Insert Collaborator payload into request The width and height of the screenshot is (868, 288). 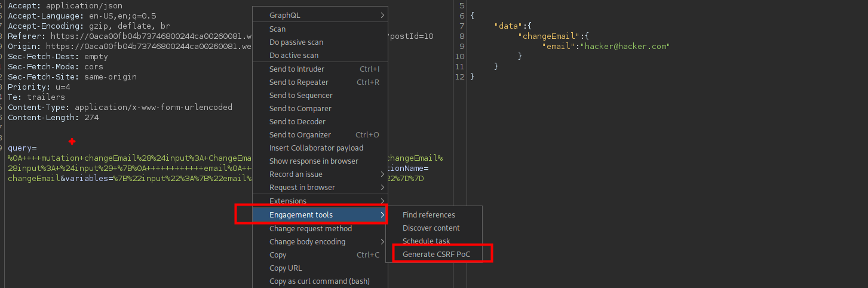(x=316, y=148)
